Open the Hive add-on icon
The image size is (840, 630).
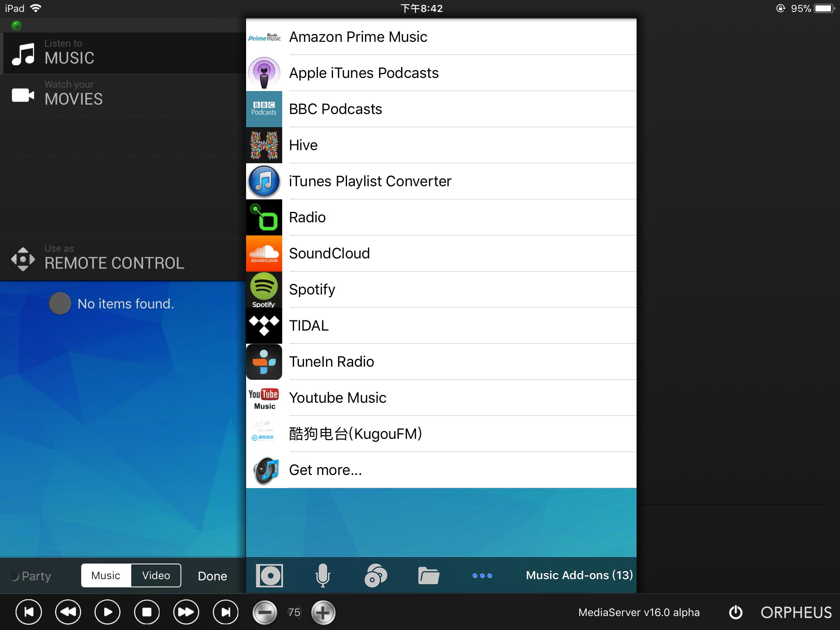[x=264, y=145]
